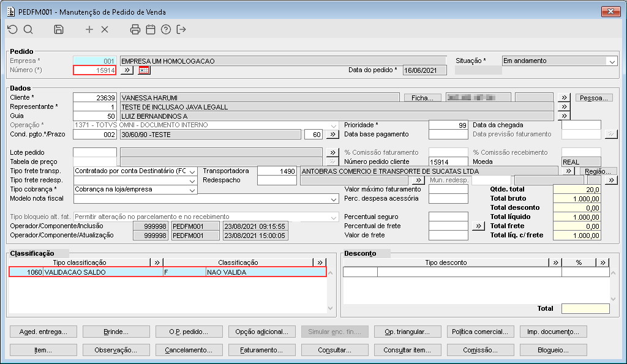
Task: Open the Item... button at bottom
Action: pos(43,351)
